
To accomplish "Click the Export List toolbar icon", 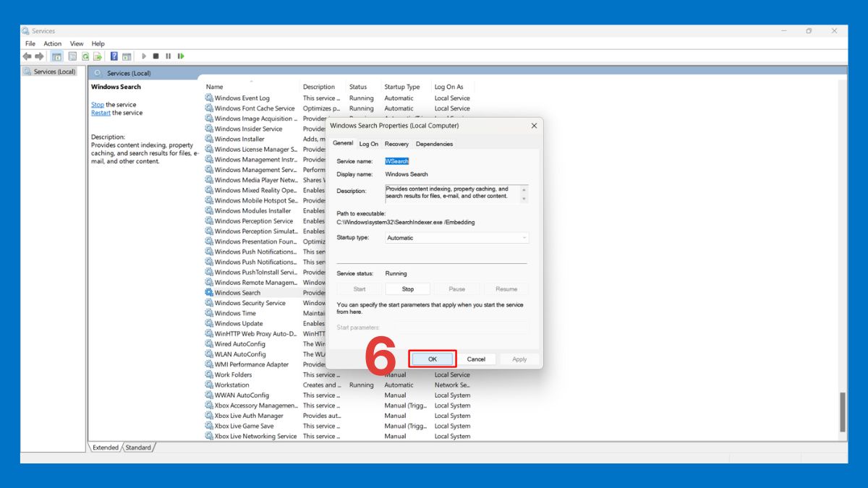I will pyautogui.click(x=98, y=56).
